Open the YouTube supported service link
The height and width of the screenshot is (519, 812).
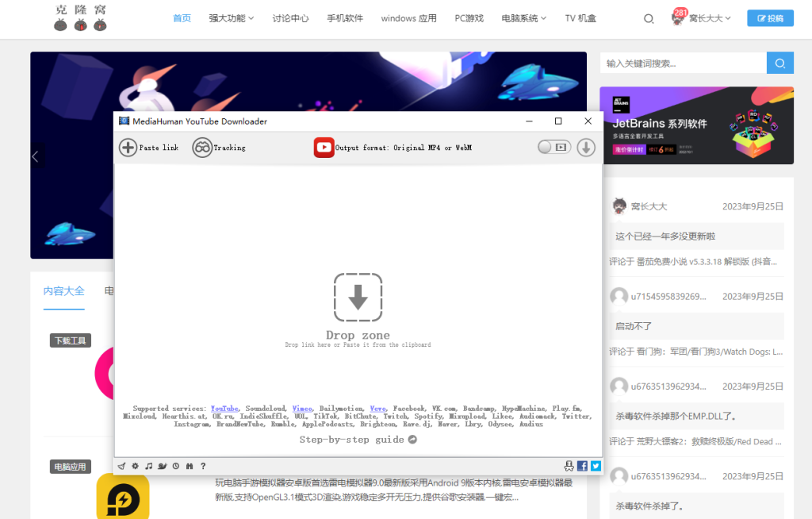[224, 409]
